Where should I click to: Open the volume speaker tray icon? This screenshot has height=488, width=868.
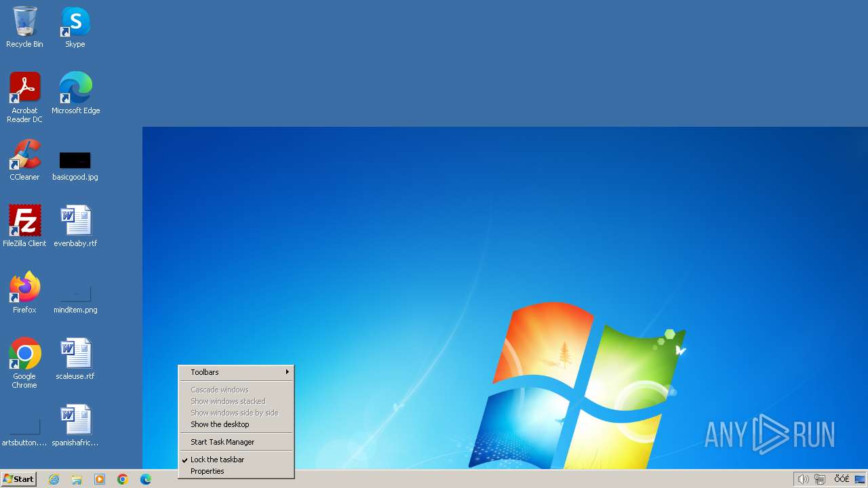803,479
